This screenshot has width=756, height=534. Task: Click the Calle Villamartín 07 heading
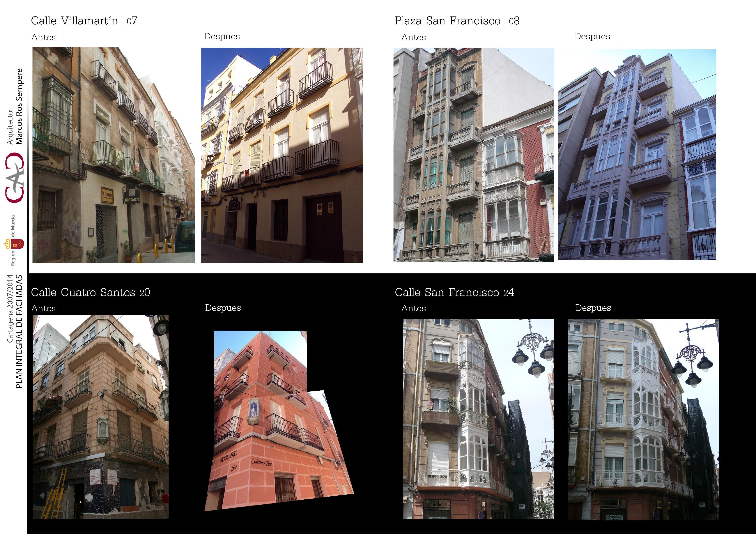(x=84, y=21)
